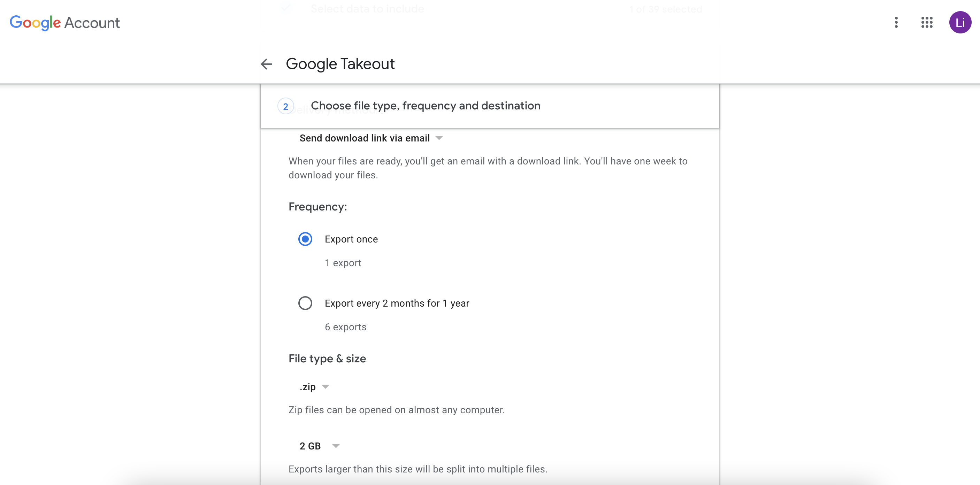
Task: Select Export every 2 months radio button
Action: (305, 303)
